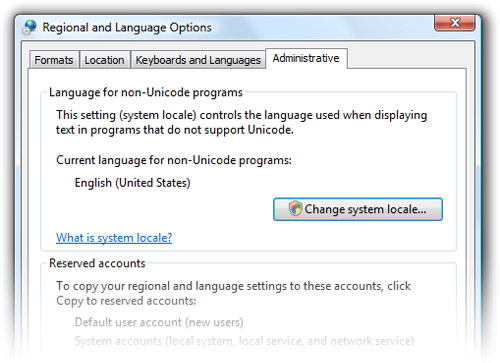Click the 'To copy your regional and language settings' text
This screenshot has width=500, height=363.
[233, 293]
